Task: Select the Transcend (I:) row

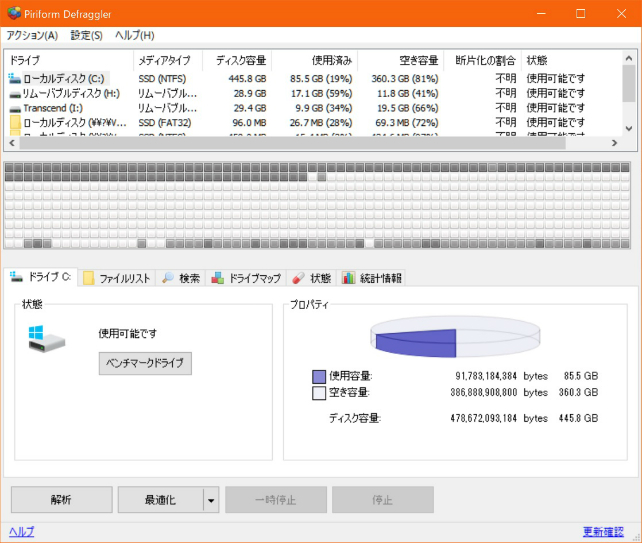Action: click(x=314, y=108)
